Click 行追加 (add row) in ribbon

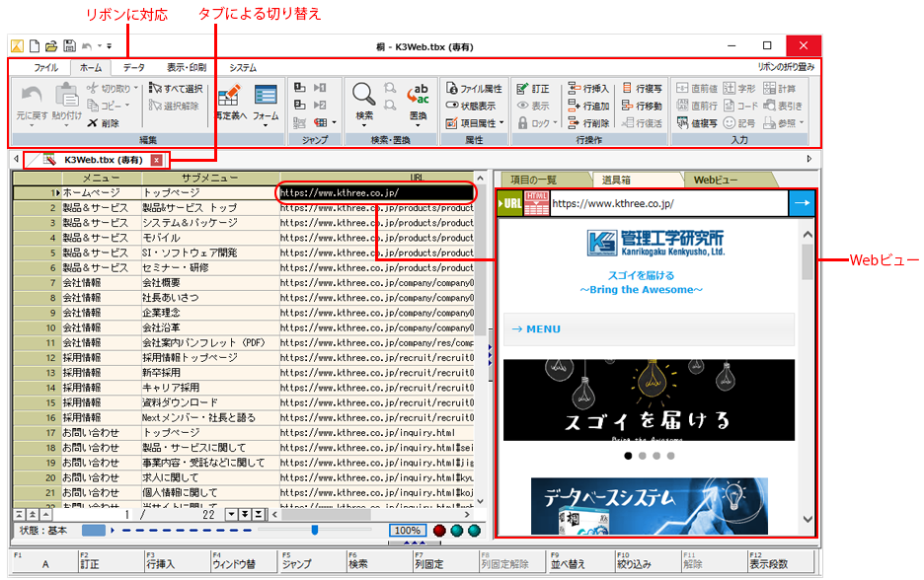pyautogui.click(x=588, y=106)
